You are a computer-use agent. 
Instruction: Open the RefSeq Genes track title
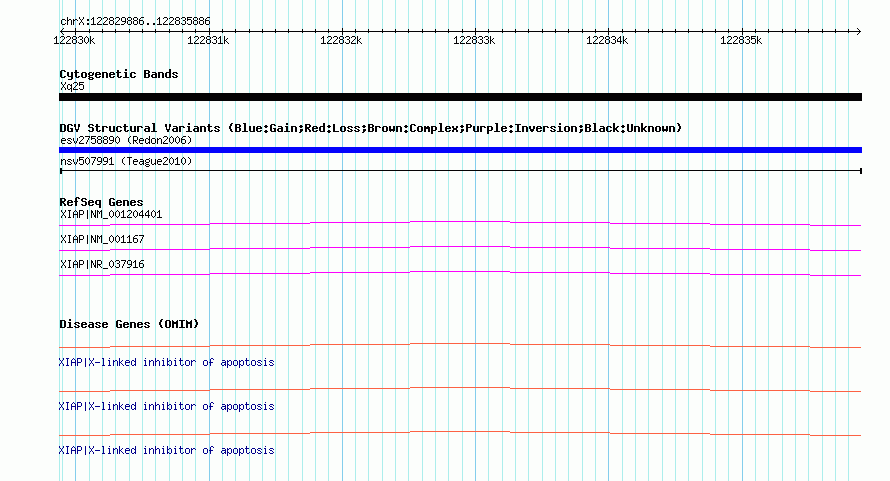pyautogui.click(x=101, y=202)
